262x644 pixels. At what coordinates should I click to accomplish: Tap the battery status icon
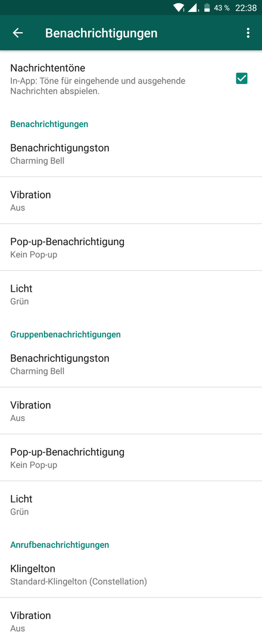[207, 7]
